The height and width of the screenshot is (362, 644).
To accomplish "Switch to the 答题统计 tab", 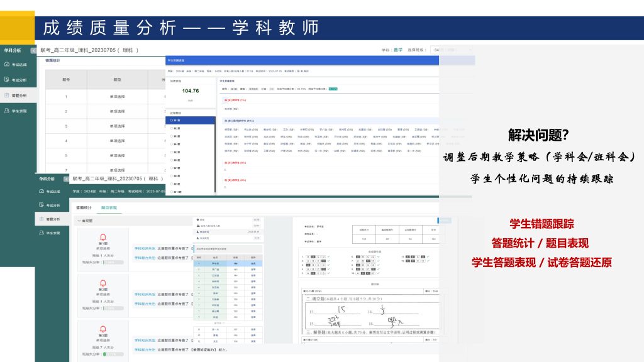I will (x=84, y=207).
